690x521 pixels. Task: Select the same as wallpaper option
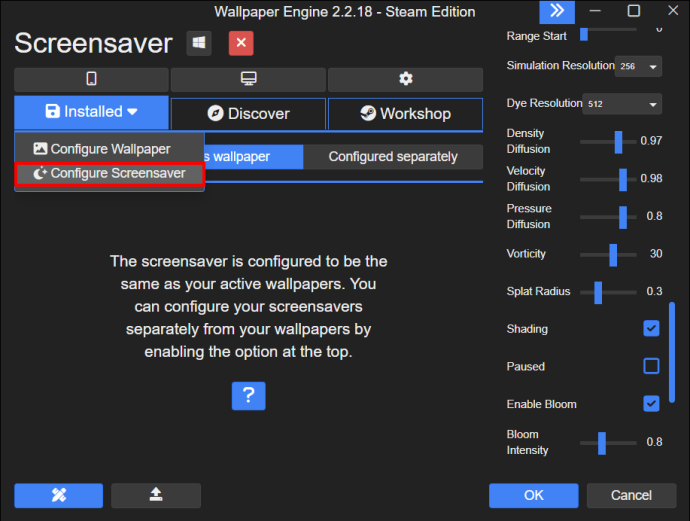(x=254, y=157)
